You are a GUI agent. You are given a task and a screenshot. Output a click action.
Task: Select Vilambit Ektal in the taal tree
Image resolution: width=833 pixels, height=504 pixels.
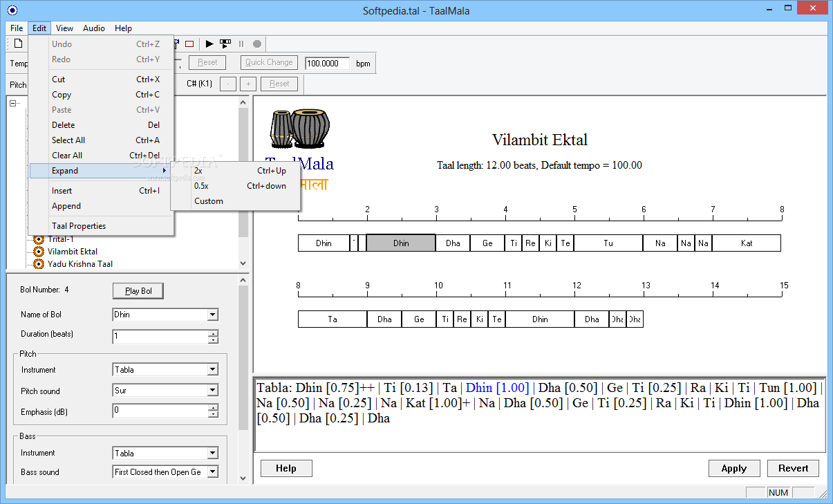point(73,252)
